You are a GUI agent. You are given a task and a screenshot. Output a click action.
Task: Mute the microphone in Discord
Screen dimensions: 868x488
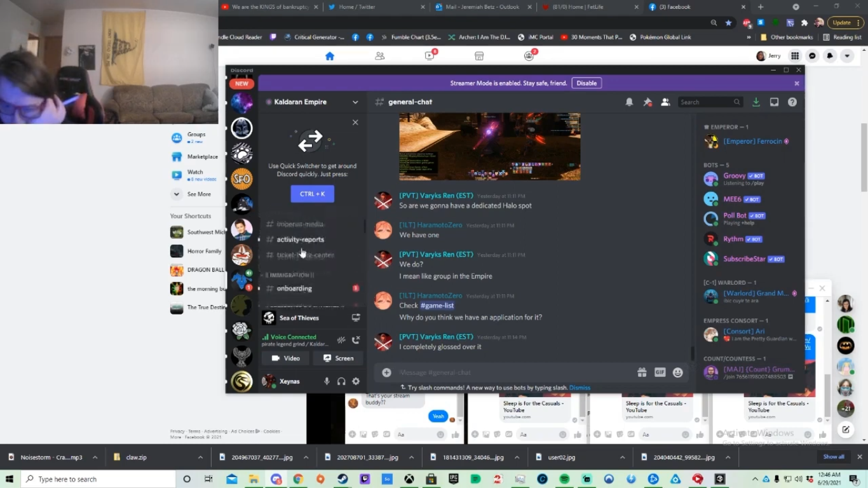pos(327,381)
